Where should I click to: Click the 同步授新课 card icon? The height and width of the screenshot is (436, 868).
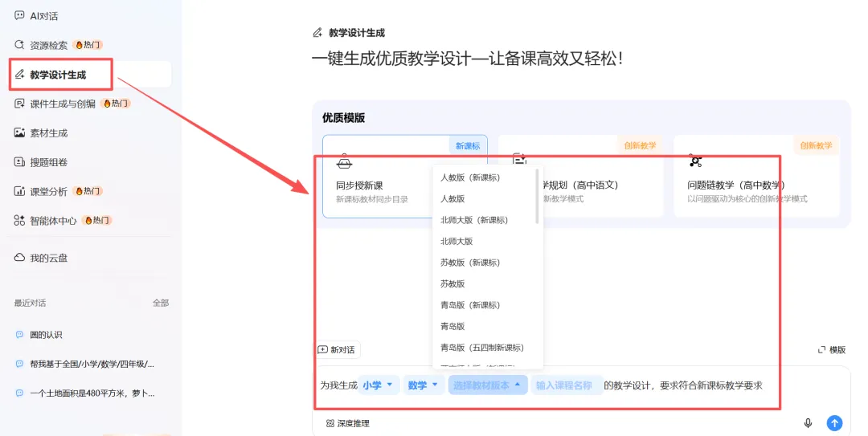click(344, 162)
